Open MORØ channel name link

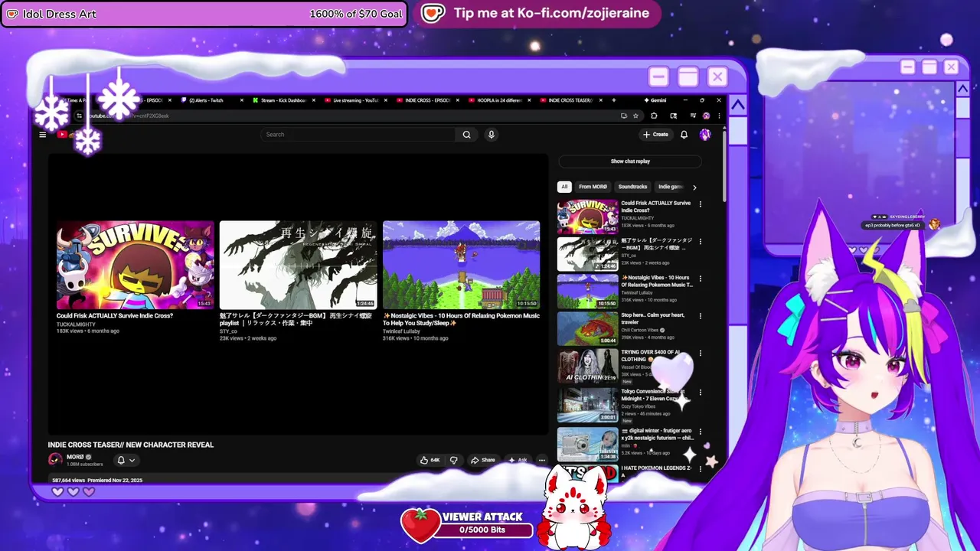75,457
